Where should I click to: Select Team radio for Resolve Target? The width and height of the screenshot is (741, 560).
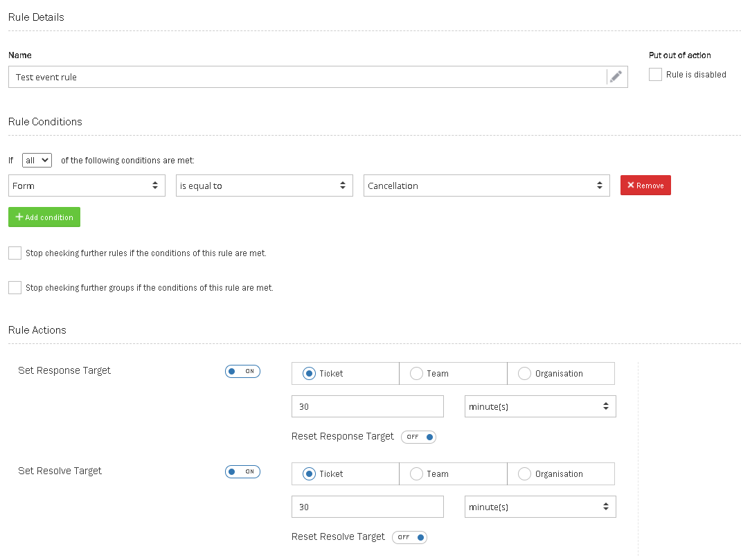(417, 474)
